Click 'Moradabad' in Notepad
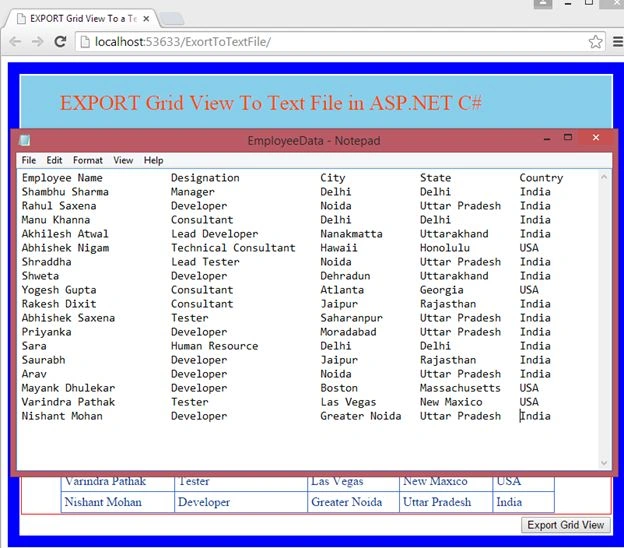Screen dimensions: 624x548 (348, 332)
